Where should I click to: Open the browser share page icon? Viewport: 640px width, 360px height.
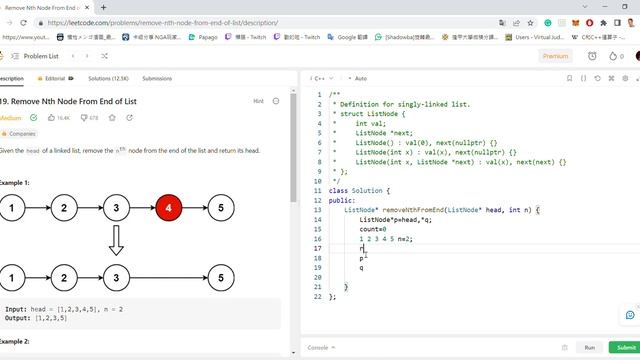pos(516,23)
